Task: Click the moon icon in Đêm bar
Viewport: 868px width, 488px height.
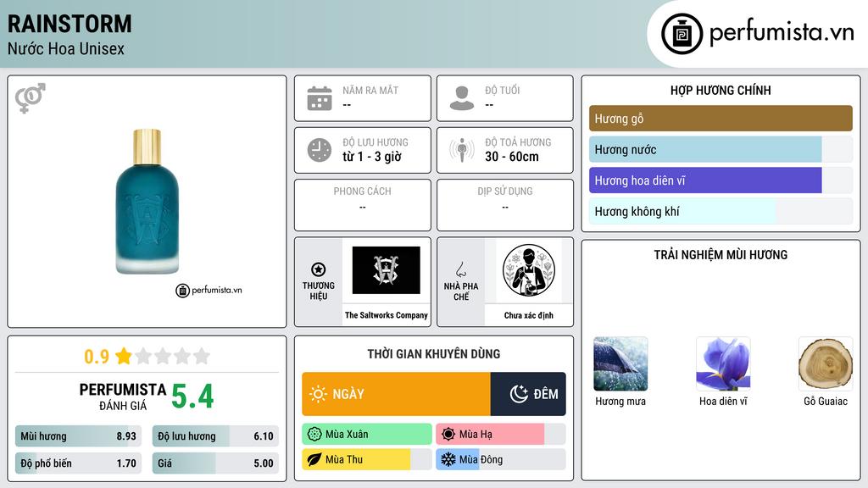Action: click(x=520, y=394)
